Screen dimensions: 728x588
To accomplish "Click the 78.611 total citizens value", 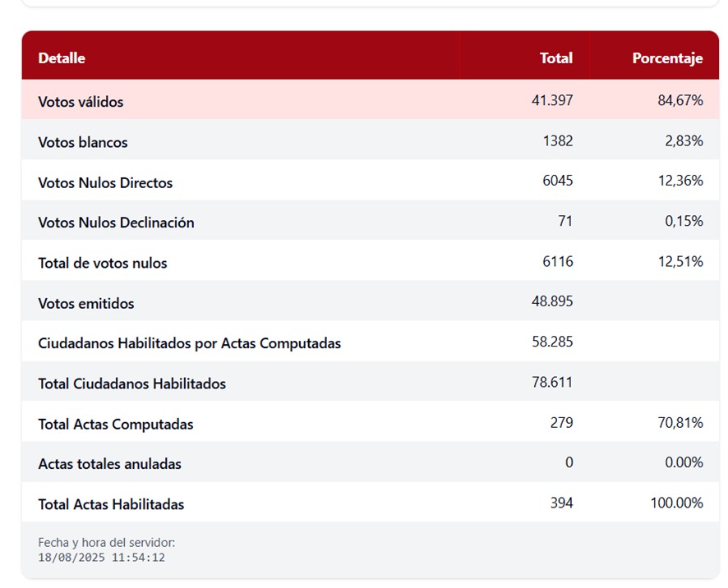I will pos(552,382).
